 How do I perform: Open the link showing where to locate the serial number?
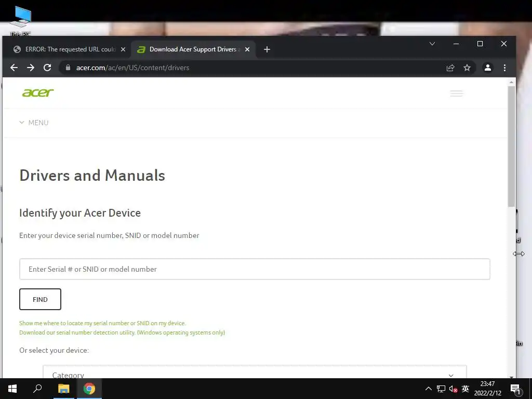pyautogui.click(x=102, y=323)
